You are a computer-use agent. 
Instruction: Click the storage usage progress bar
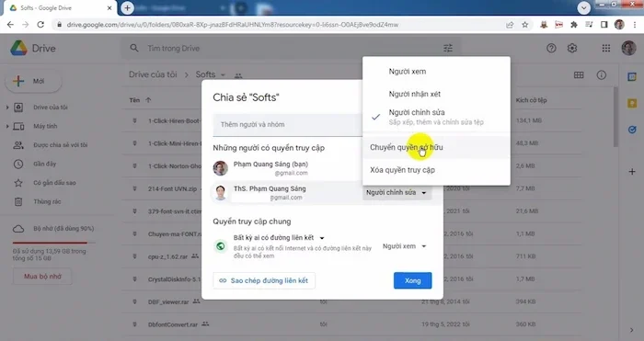(53, 243)
